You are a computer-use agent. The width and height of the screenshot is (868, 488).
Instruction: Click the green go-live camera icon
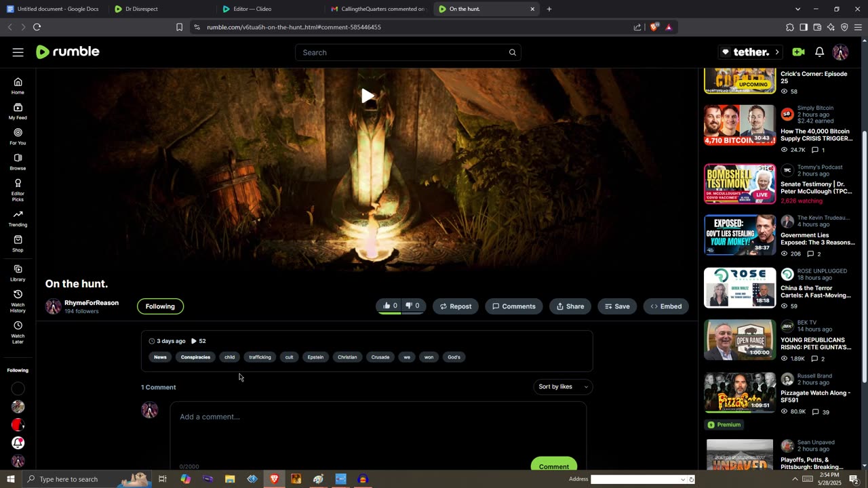798,52
